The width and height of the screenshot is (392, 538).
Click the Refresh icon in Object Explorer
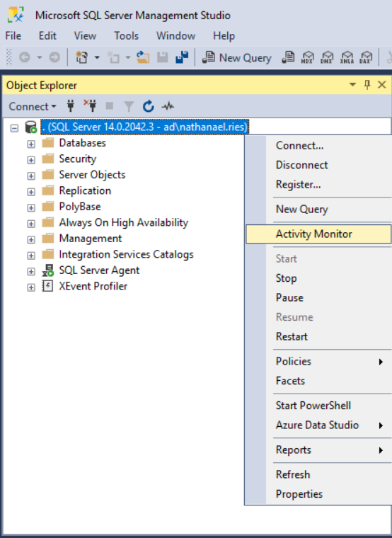pyautogui.click(x=148, y=106)
